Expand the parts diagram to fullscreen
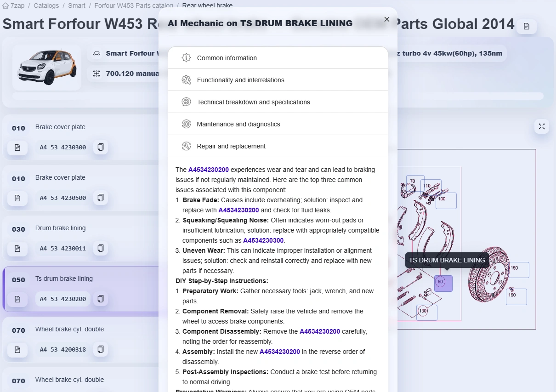The width and height of the screenshot is (556, 392). point(542,126)
